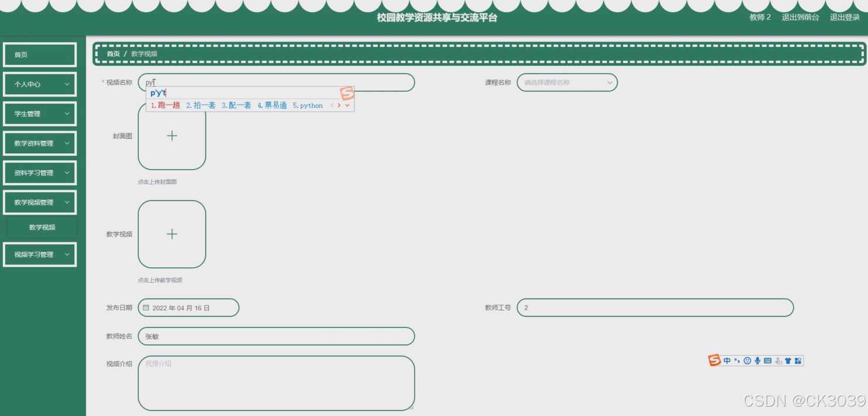Click the 教师姓名 input field
The width and height of the screenshot is (868, 416).
(x=276, y=336)
